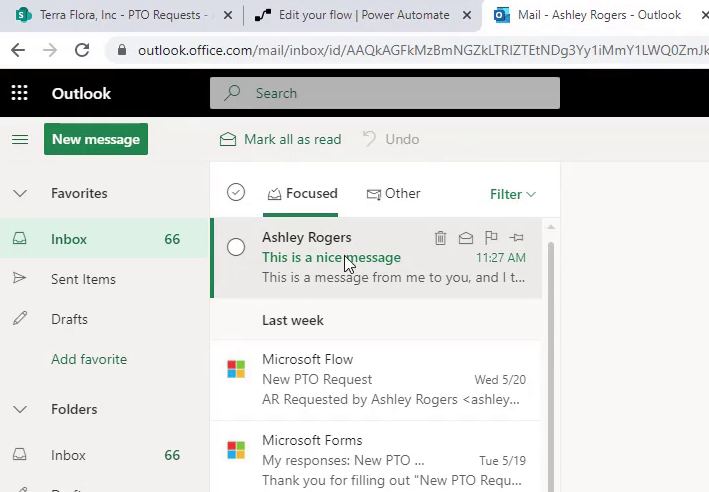Click the padlock site info icon

click(x=122, y=50)
